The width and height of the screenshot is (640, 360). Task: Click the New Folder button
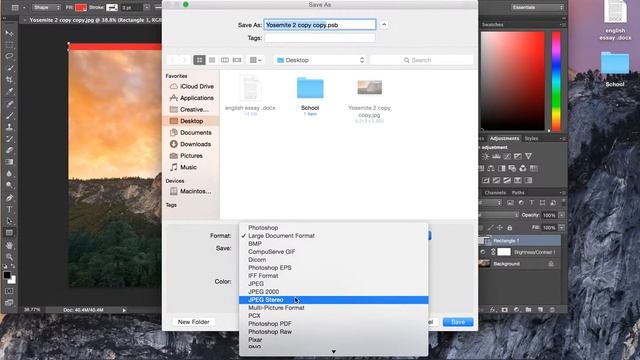pyautogui.click(x=193, y=322)
